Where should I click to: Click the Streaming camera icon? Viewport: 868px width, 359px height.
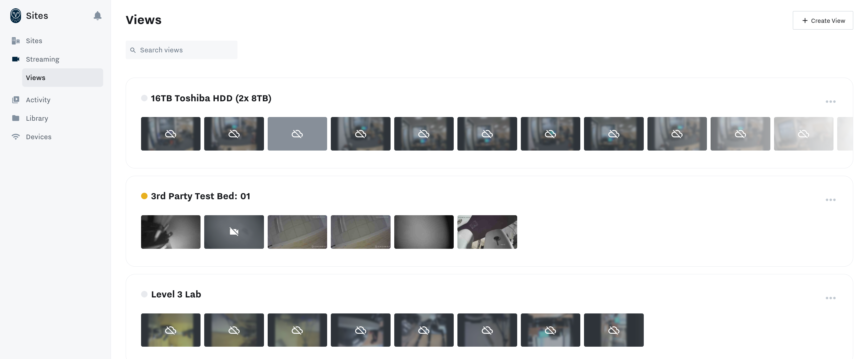15,59
